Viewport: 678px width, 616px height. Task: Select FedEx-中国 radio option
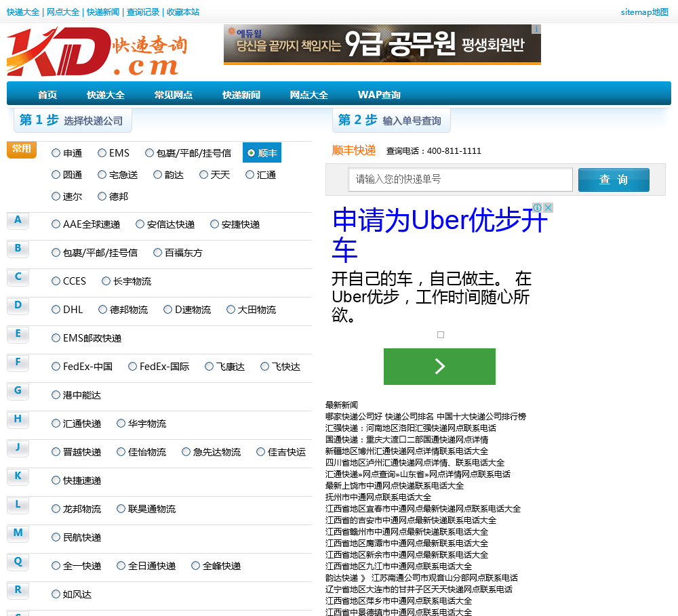pos(56,367)
